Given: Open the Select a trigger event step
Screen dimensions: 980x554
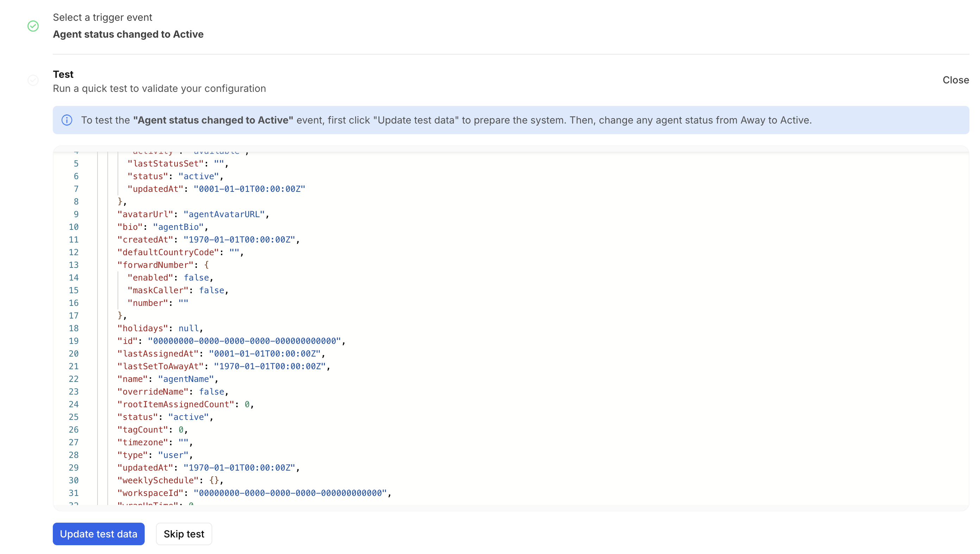Looking at the screenshot, I should [102, 18].
